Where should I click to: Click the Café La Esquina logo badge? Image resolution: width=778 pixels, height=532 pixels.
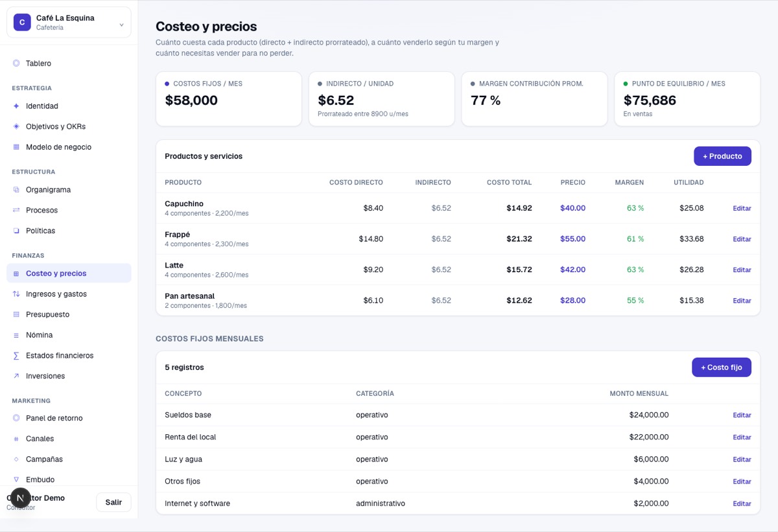click(22, 22)
